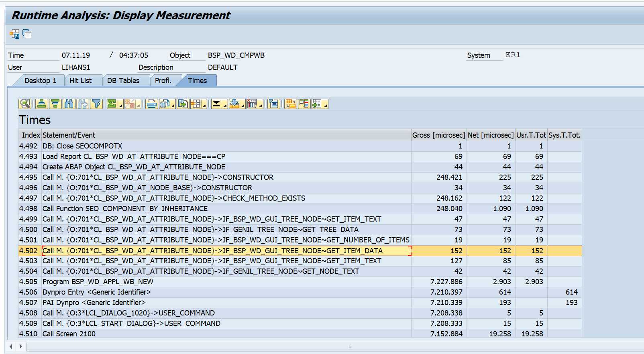The width and height of the screenshot is (644, 354).
Task: Click the Total sigma icon
Action: pyautogui.click(x=112, y=104)
